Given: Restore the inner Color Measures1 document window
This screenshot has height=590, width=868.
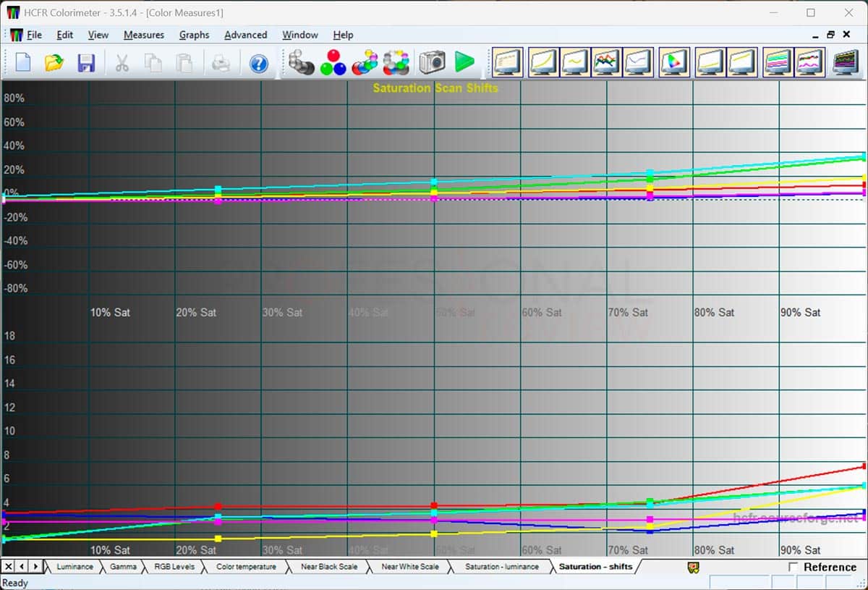Looking at the screenshot, I should pos(831,35).
